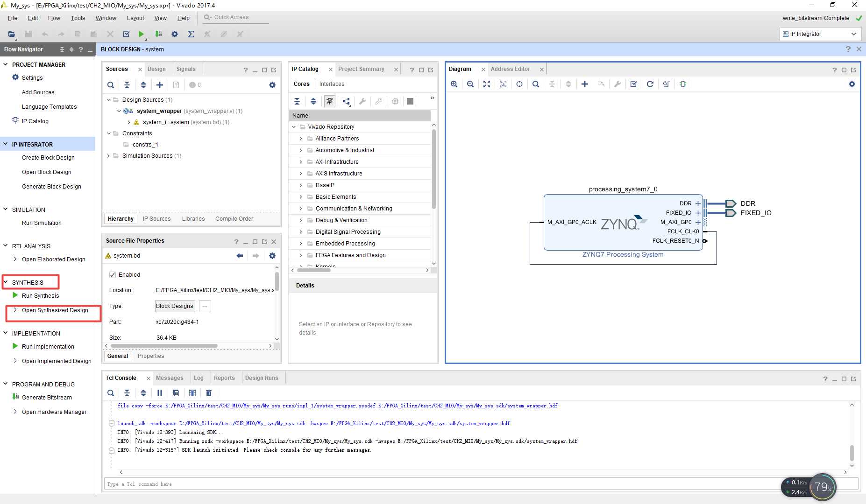The image size is (866, 504).
Task: Select constrs_1 in Constraints tree
Action: click(x=145, y=145)
